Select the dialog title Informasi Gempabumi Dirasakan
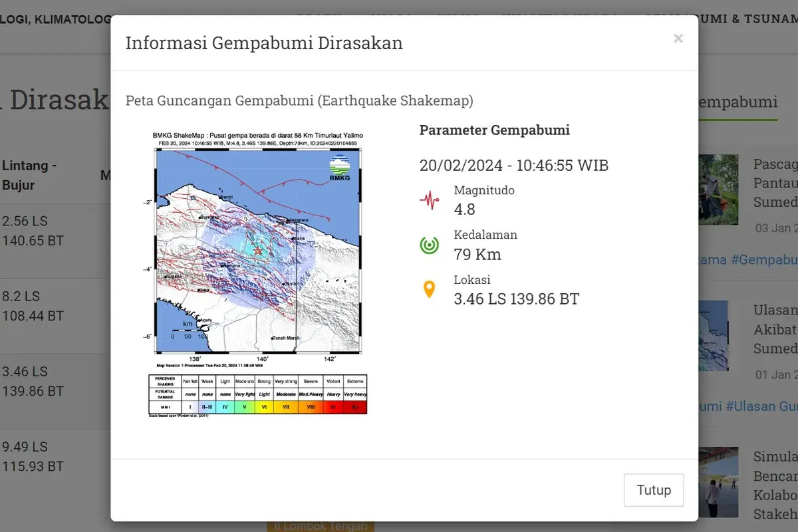This screenshot has height=532, width=798. click(264, 43)
